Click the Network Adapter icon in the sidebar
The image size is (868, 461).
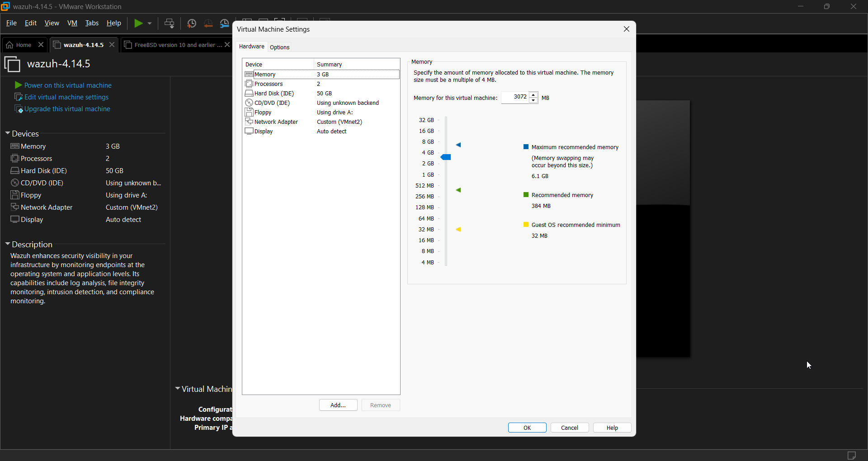point(15,207)
